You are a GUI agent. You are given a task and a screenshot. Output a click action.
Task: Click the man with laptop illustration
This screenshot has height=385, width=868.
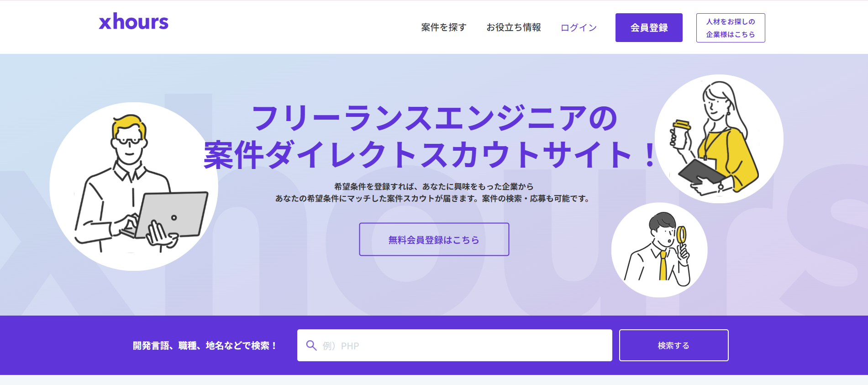pyautogui.click(x=133, y=186)
